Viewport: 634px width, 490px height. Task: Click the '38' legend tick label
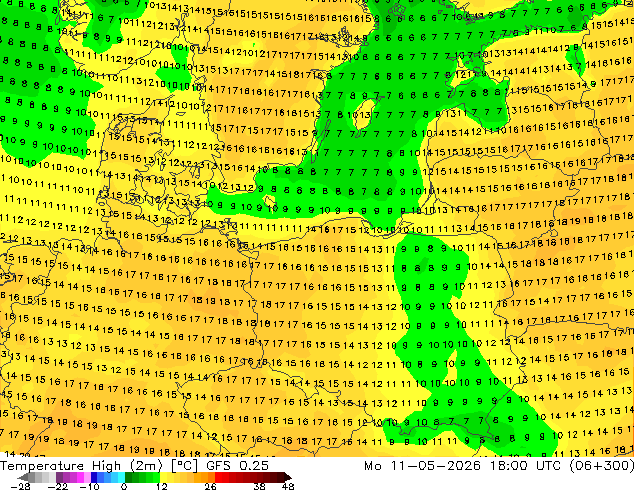point(259,486)
